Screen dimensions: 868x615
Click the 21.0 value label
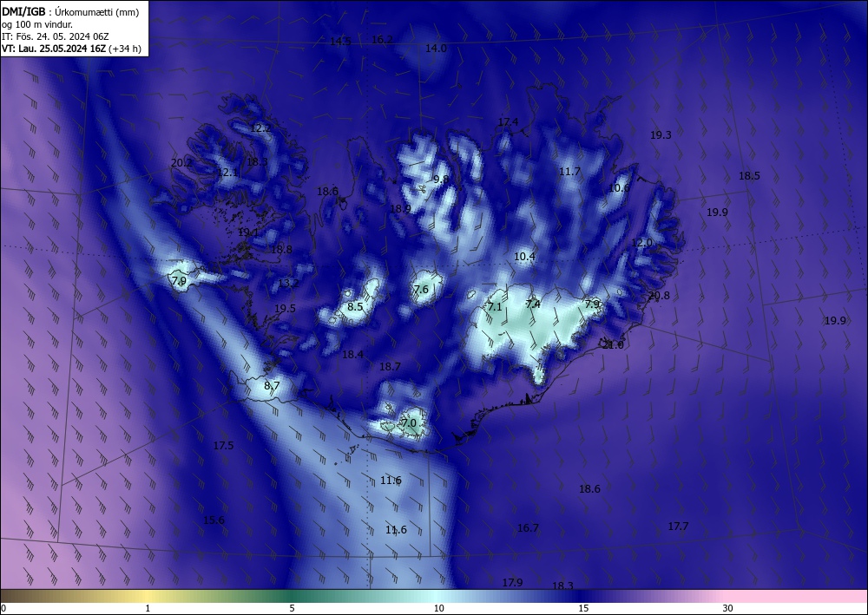613,345
